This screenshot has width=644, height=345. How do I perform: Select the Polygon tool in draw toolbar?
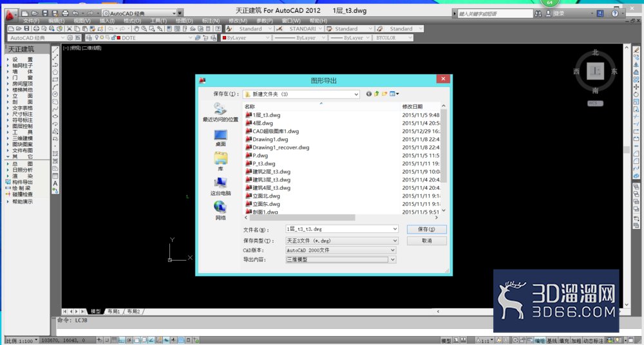click(55, 72)
